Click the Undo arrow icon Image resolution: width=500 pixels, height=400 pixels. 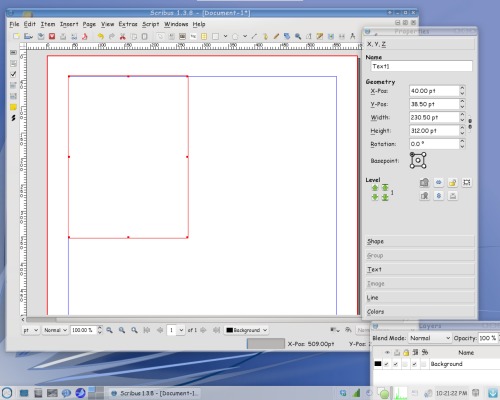(100, 36)
